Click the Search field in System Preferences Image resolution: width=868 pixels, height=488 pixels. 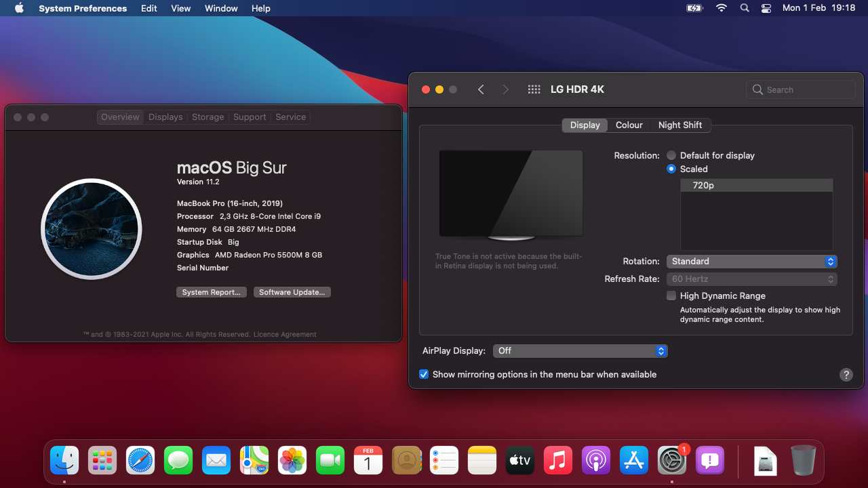801,89
